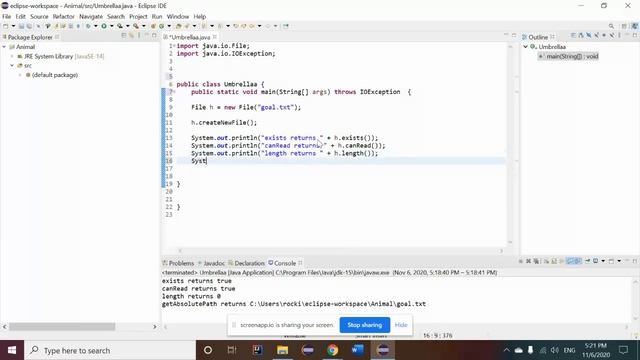Open the Windows Start menu

[x=12, y=350]
